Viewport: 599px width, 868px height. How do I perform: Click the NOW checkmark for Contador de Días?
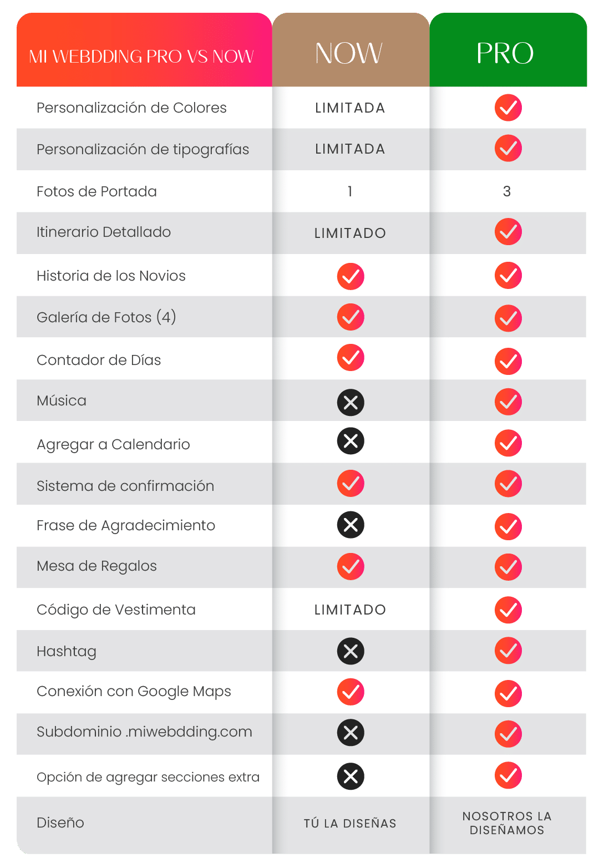(351, 358)
